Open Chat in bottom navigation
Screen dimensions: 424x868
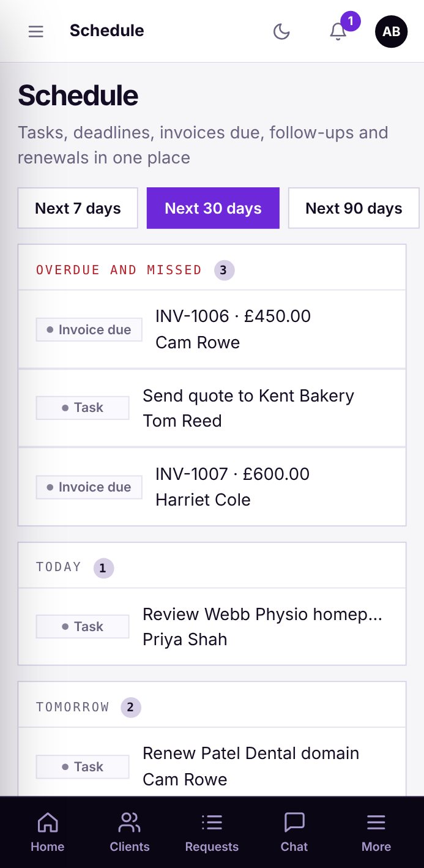[x=294, y=832]
